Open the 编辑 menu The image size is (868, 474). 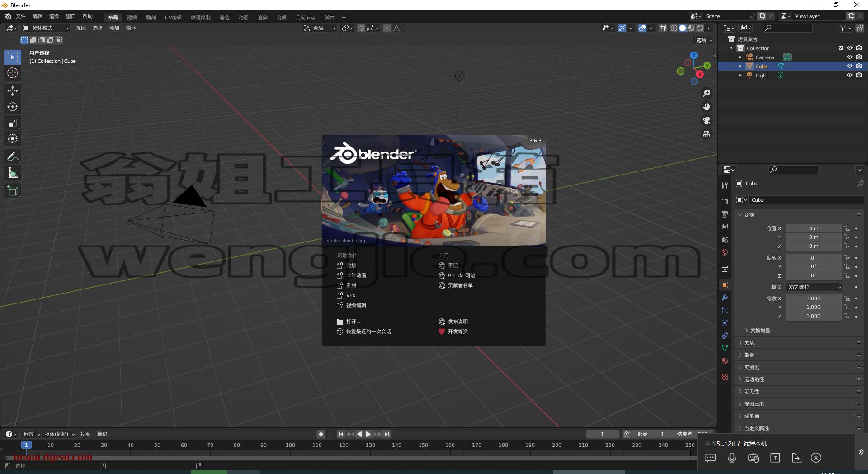click(38, 16)
